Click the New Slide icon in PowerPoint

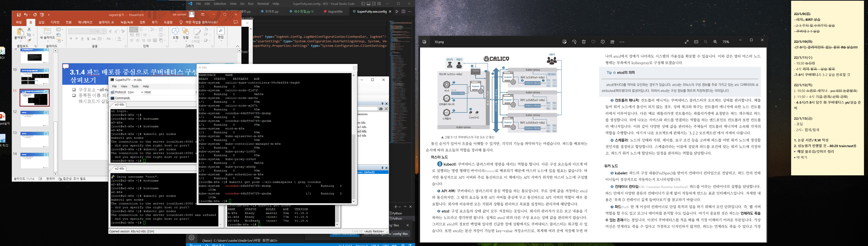(47, 31)
